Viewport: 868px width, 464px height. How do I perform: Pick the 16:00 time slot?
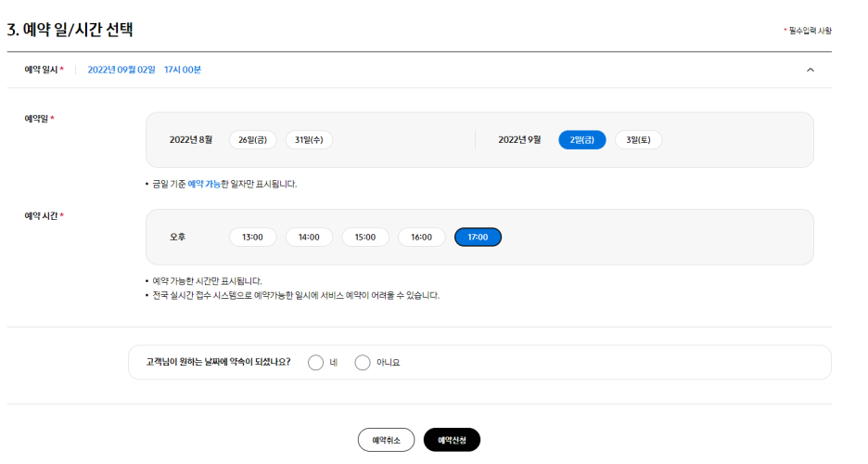[421, 237]
